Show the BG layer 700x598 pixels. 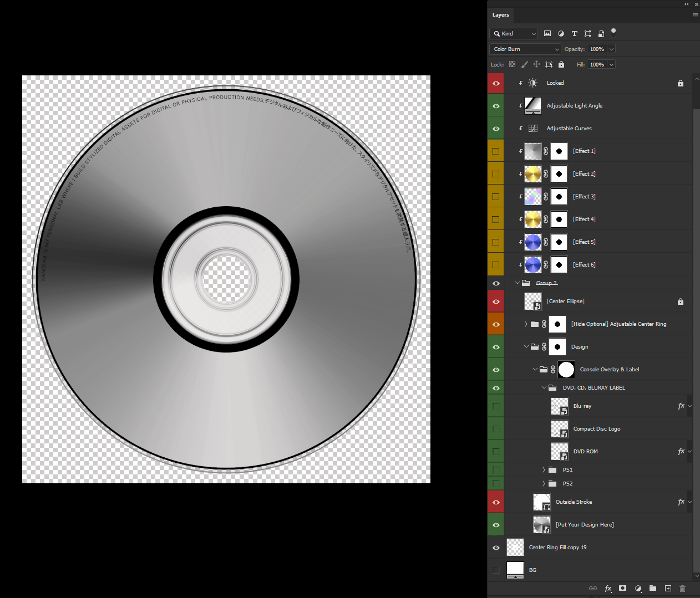[496, 570]
